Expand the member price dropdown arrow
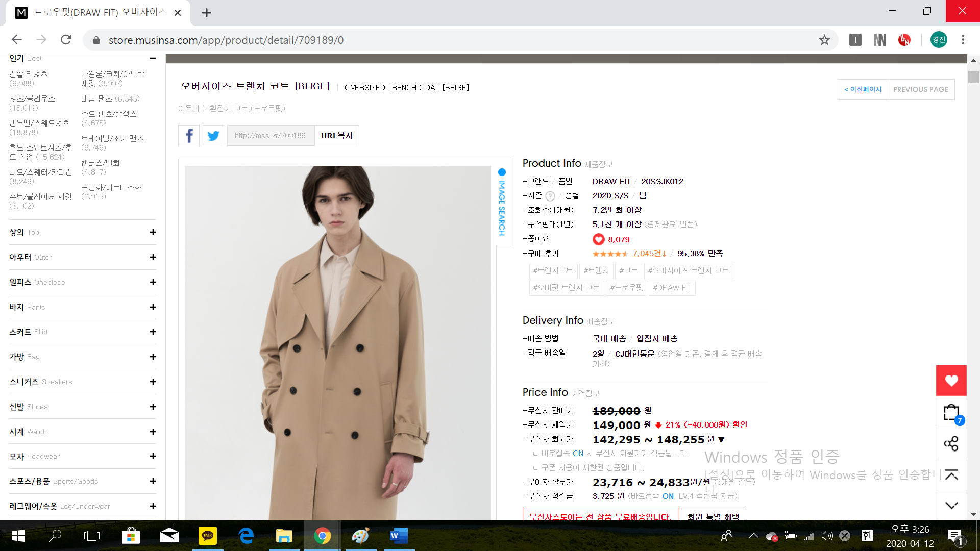This screenshot has height=551, width=980. pyautogui.click(x=721, y=439)
